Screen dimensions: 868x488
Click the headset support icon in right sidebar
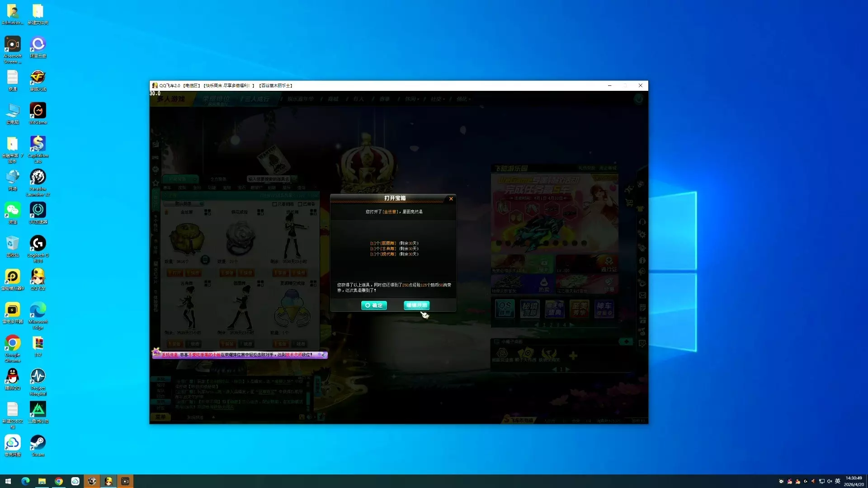coord(642,222)
